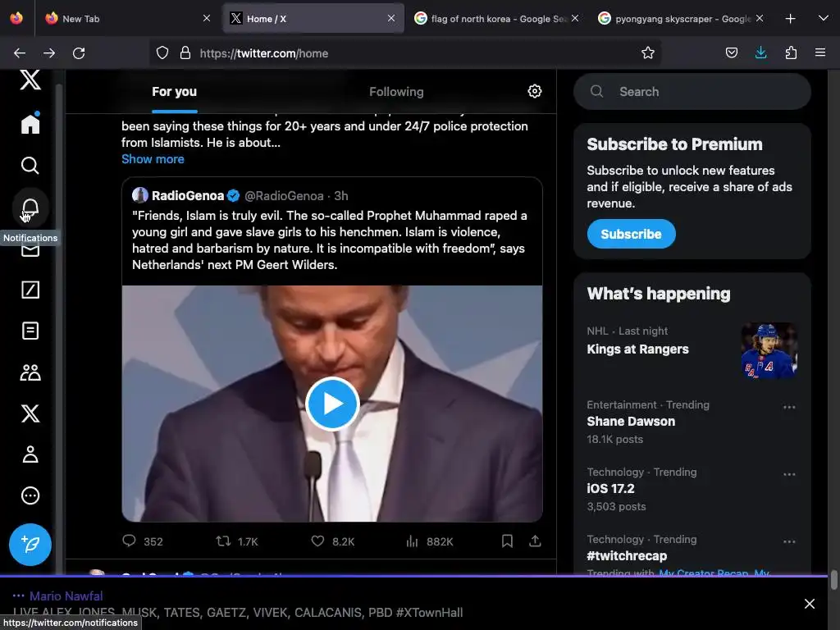Switch to the Following tab
Screen dimensions: 840x630
point(396,92)
